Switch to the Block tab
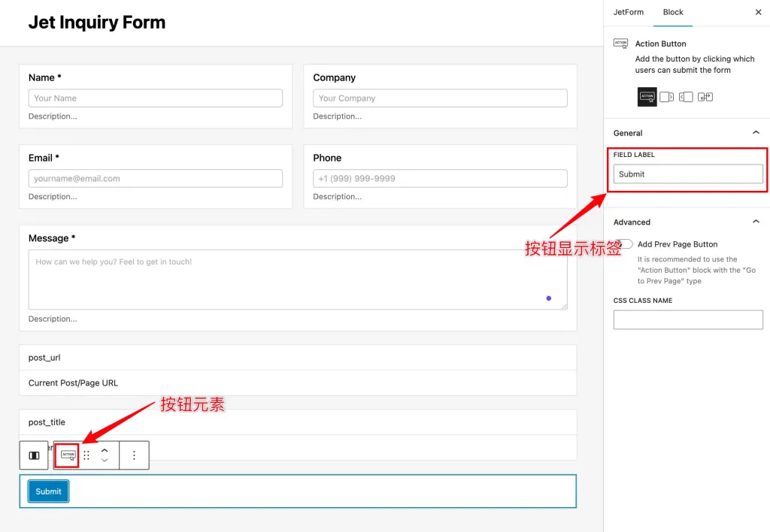The image size is (770, 532). tap(673, 12)
